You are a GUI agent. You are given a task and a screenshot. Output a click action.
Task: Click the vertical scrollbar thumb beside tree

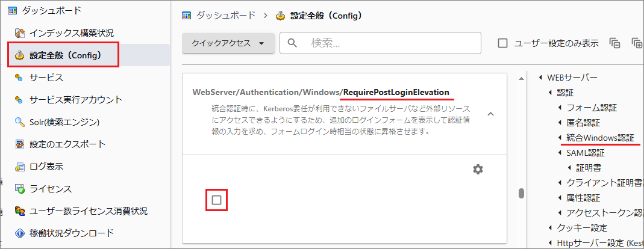pos(521,194)
